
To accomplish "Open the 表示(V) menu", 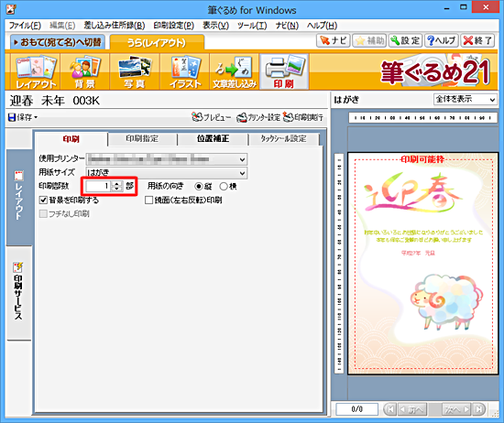I will [215, 26].
